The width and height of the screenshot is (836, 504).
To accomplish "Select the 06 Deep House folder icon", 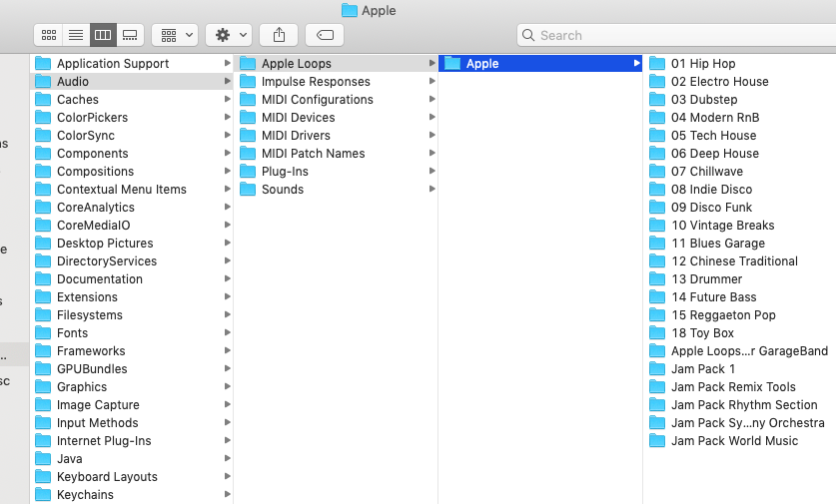I will (657, 154).
